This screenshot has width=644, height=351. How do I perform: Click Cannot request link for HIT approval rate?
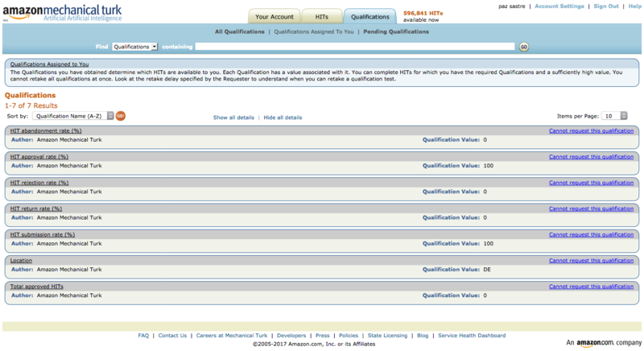(x=592, y=157)
